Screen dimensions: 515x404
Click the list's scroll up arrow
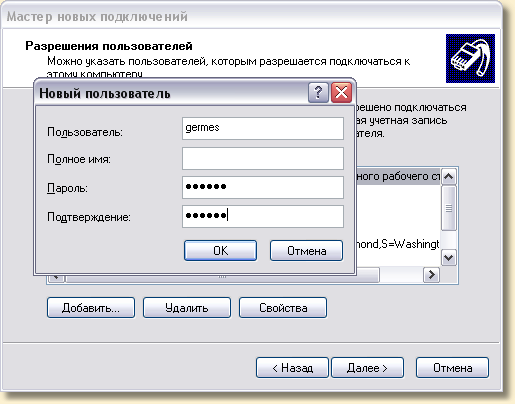coord(449,176)
